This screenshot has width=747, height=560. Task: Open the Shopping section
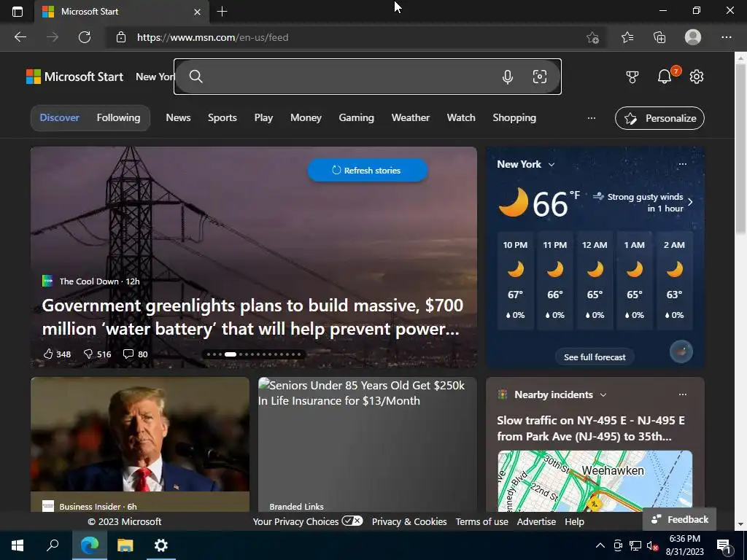click(514, 117)
